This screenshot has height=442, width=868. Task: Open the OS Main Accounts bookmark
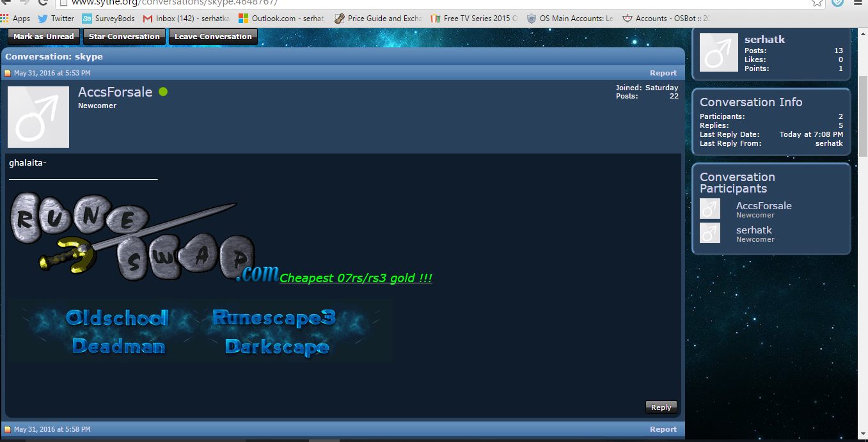coord(570,19)
